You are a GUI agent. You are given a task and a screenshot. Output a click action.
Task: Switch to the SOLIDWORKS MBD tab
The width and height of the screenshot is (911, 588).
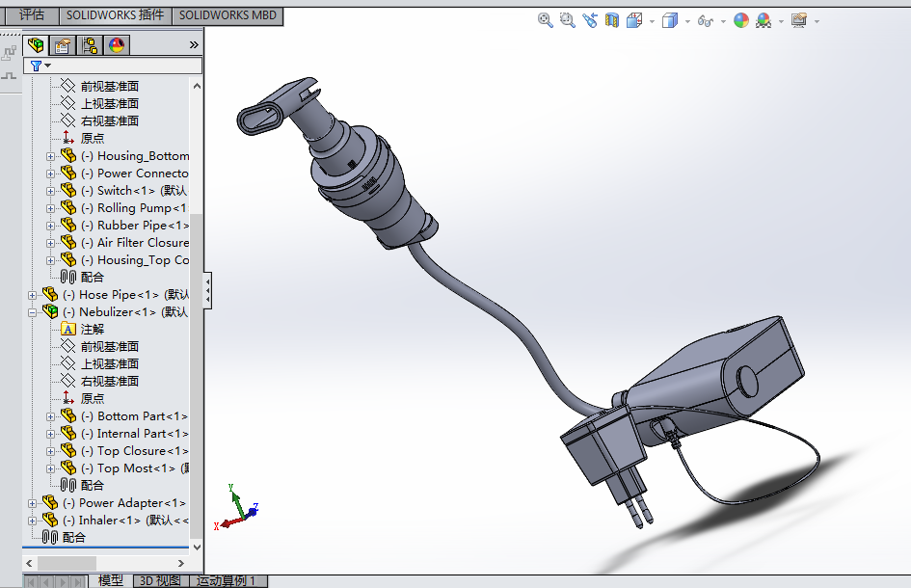click(x=228, y=15)
